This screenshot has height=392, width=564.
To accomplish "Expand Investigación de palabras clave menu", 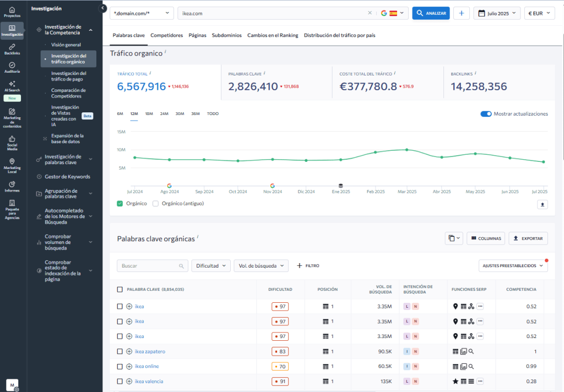I will coord(91,159).
